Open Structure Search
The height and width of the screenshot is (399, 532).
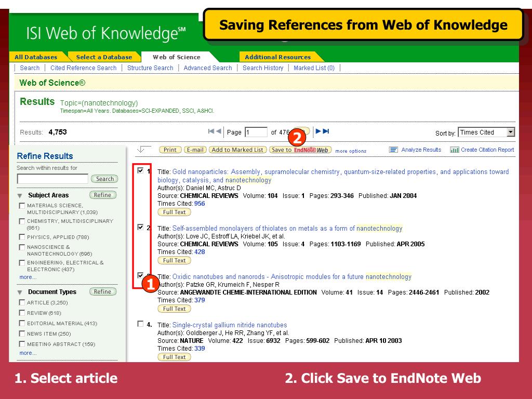tap(150, 68)
